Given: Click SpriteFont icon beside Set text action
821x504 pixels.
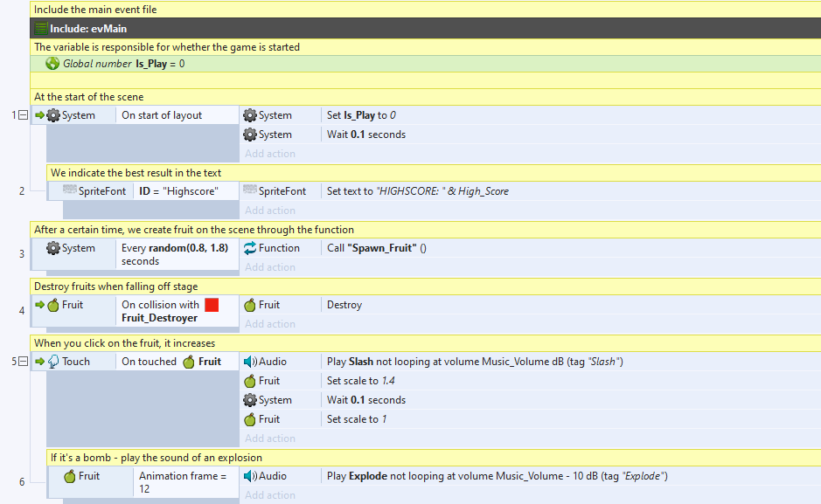Looking at the screenshot, I should pyautogui.click(x=250, y=190).
